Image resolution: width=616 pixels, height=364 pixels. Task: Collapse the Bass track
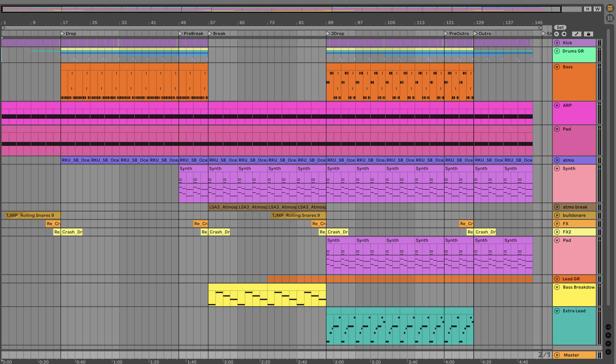(557, 67)
